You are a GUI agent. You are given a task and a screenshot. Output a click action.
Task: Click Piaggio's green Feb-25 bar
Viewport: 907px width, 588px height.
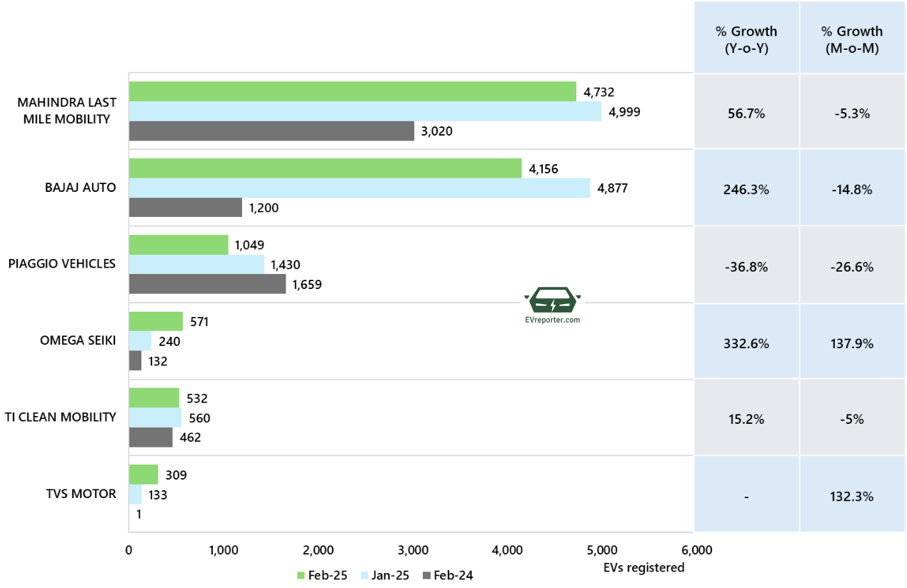click(179, 245)
